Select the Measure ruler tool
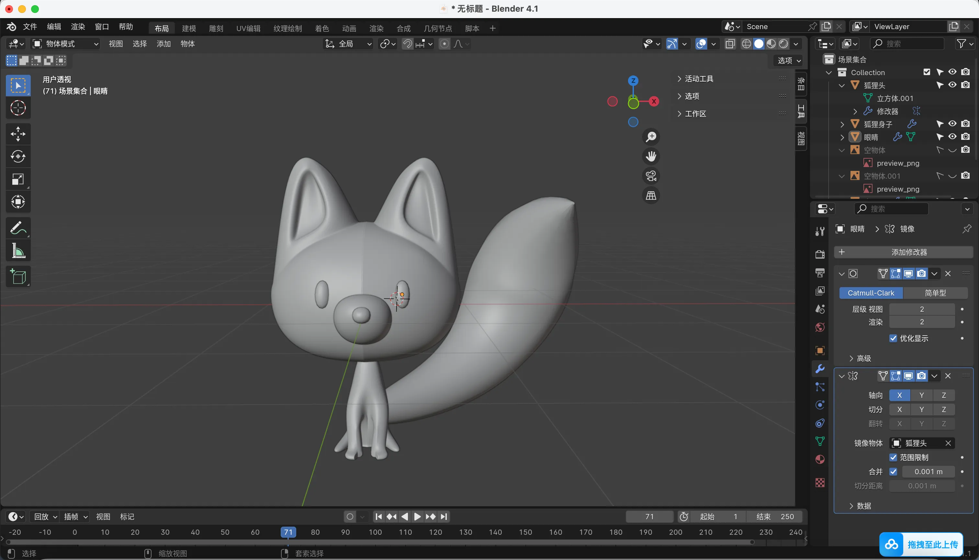The image size is (979, 560). click(18, 251)
